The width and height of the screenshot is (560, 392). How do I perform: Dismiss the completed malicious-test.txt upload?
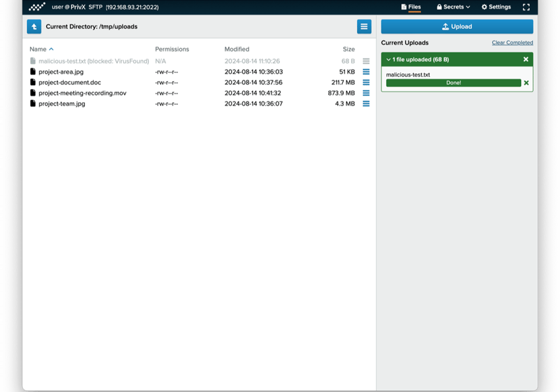point(525,82)
